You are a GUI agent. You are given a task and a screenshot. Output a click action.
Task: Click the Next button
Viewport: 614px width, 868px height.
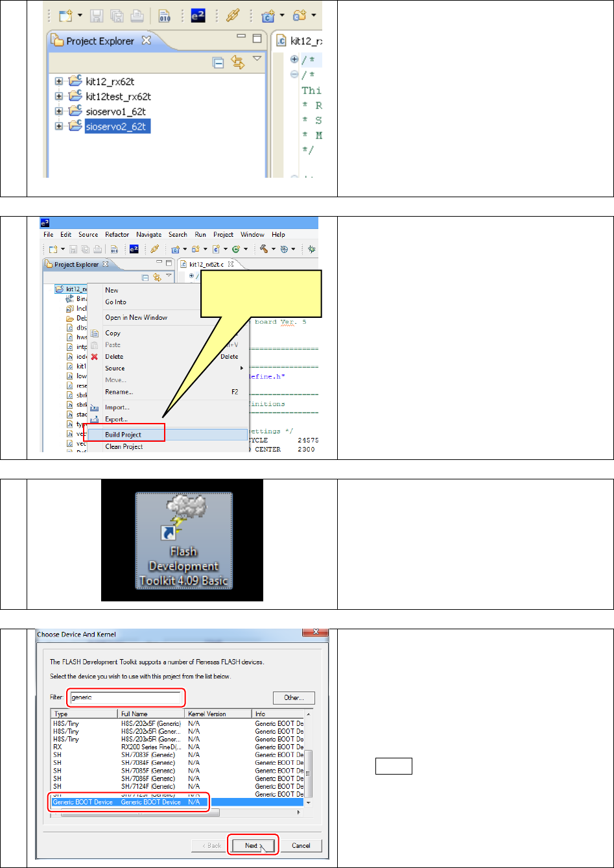tap(254, 845)
